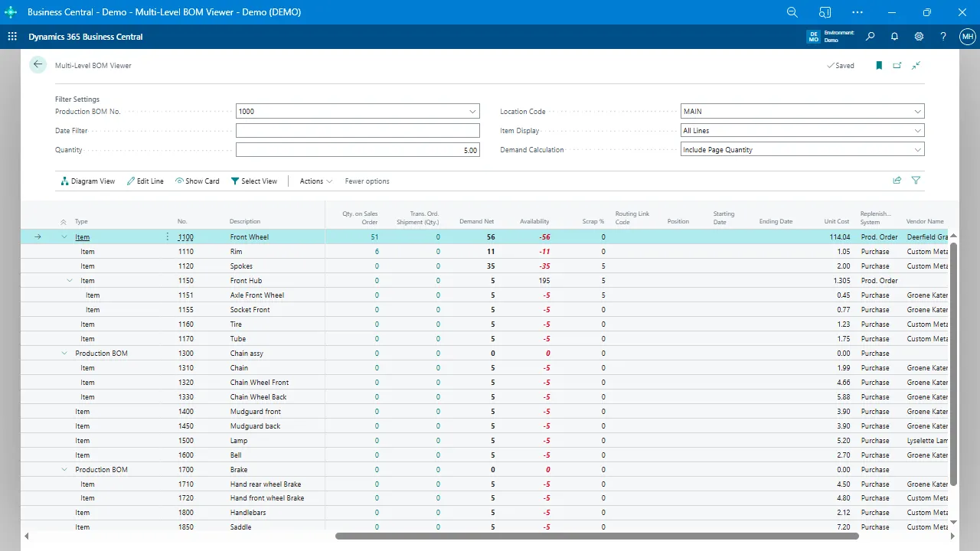Click the back arrow button
Image resolution: width=980 pixels, height=551 pixels.
(38, 65)
